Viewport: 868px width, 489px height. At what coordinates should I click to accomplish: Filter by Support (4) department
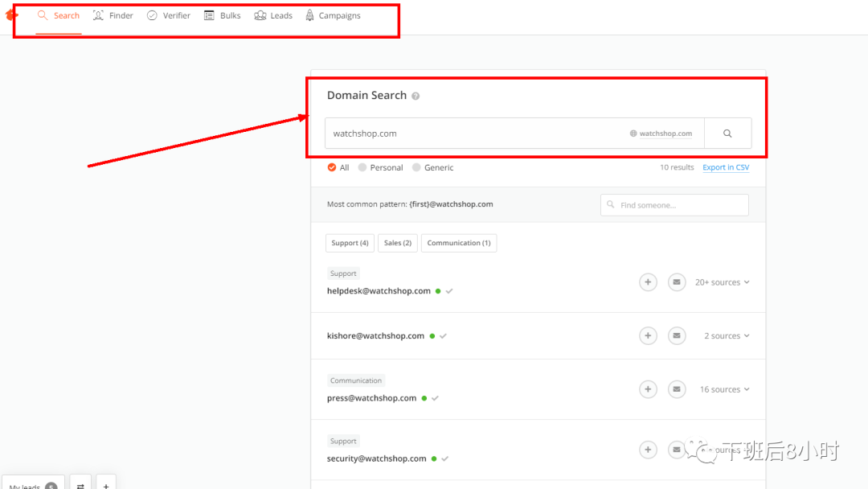click(x=350, y=243)
